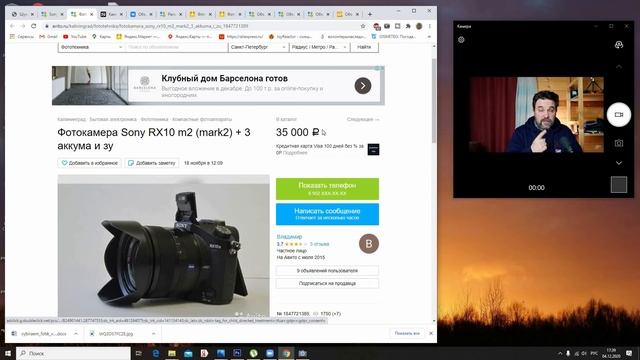Switch to the first Chrome tab with globe icon
Viewport: 640px width, 360px height.
coord(23,14)
